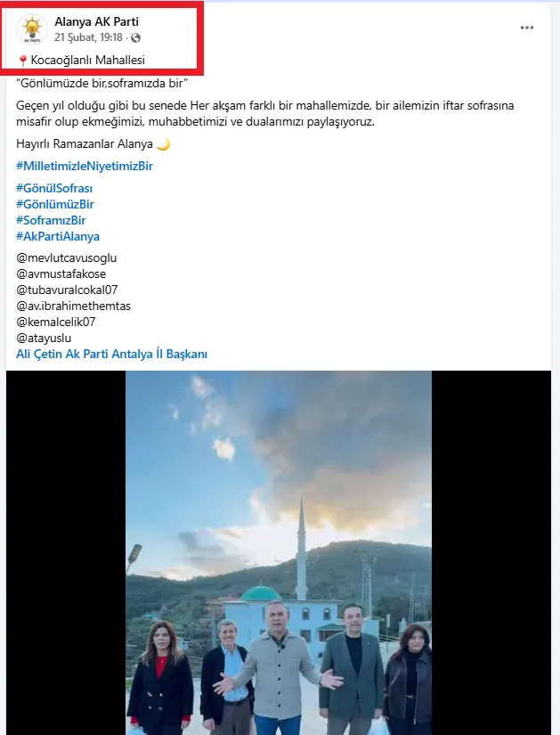Image resolution: width=560 pixels, height=735 pixels.
Task: Click the Alanya AK Parti profile picture
Action: (32, 29)
